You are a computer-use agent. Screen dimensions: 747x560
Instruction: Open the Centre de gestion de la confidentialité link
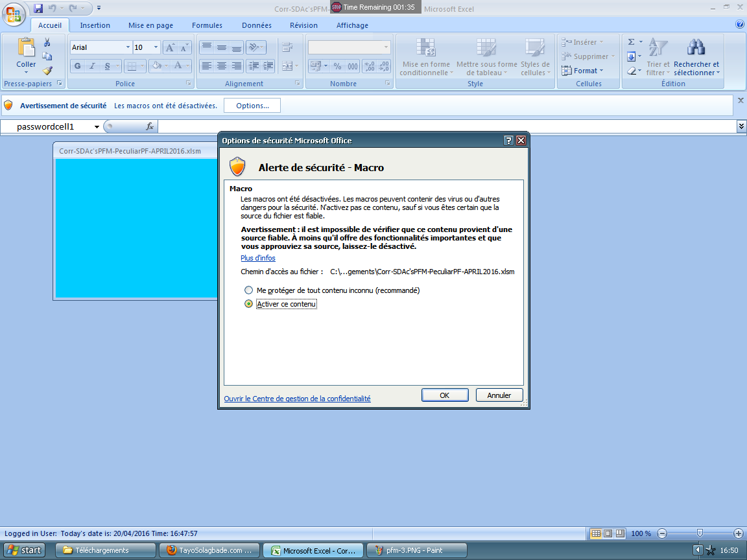(297, 399)
